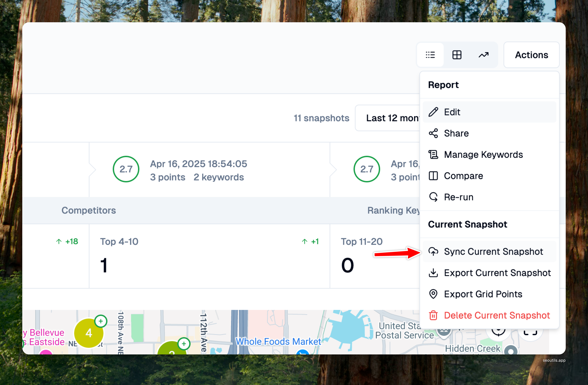Open the Competitors tab
Viewport: 588px width, 385px height.
(x=88, y=210)
